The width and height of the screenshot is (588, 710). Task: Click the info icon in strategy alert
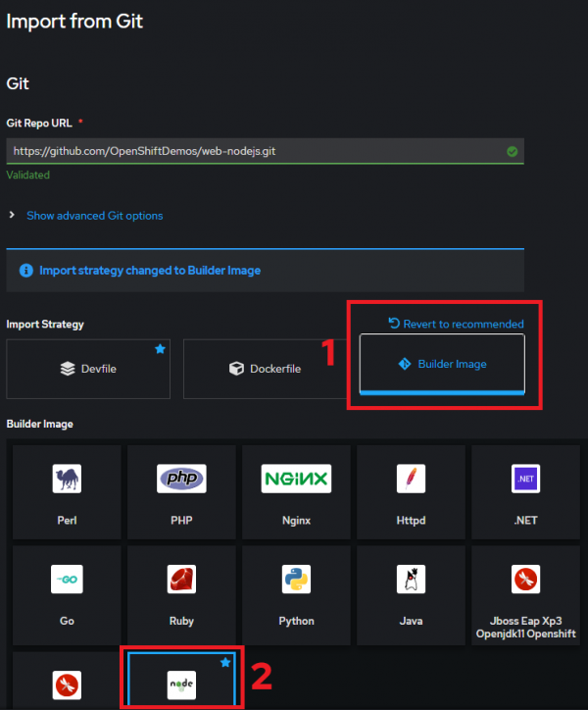(x=26, y=270)
